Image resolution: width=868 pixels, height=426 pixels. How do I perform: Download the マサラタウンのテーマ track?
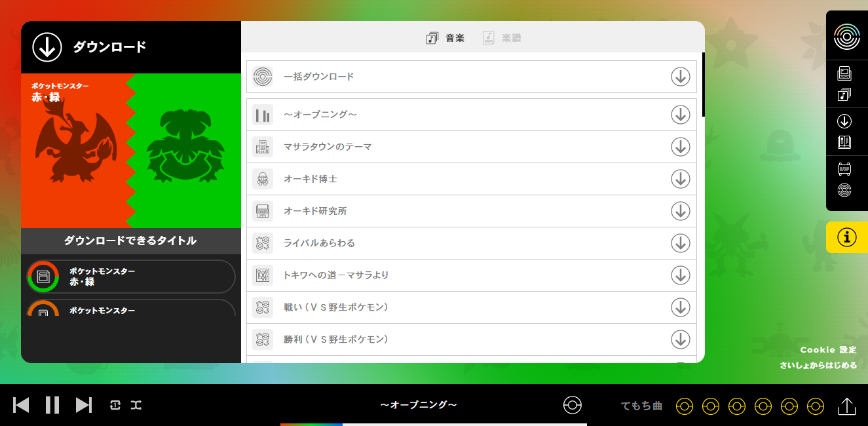coord(680,147)
